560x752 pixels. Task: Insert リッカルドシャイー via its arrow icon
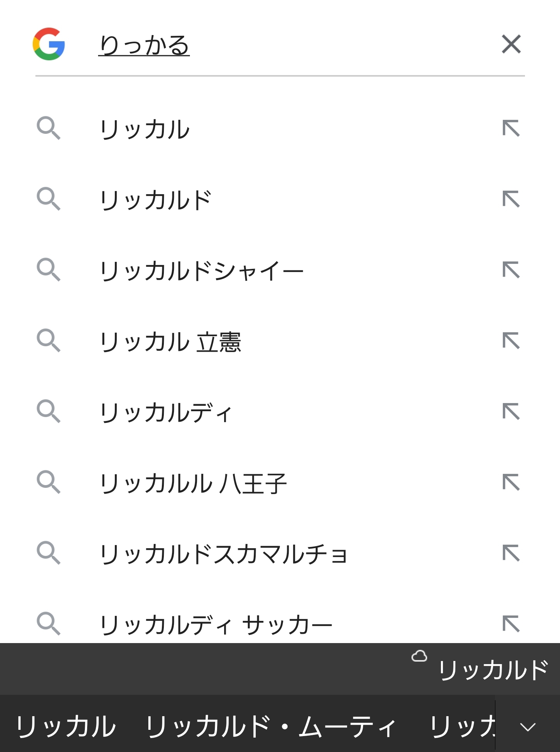pyautogui.click(x=511, y=270)
